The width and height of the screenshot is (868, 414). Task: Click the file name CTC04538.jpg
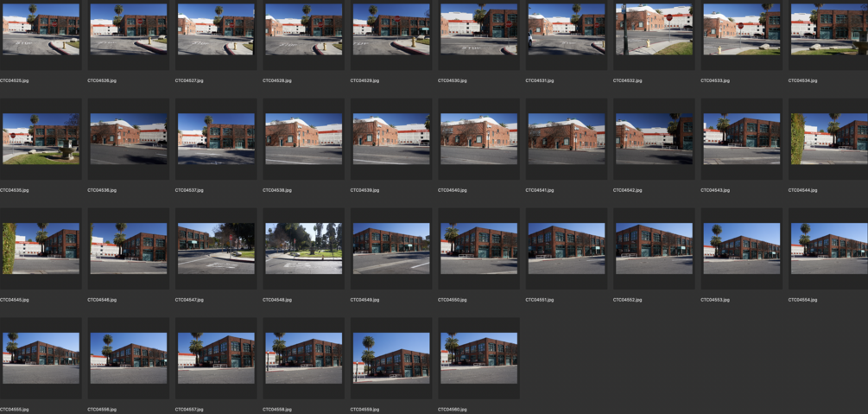pos(277,190)
